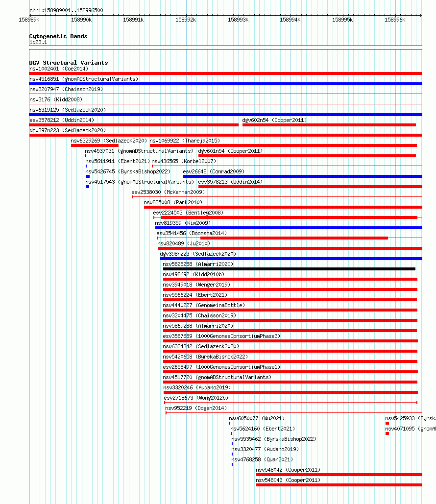Click nsv3320246 (Audano2019) label
The height and width of the screenshot is (504, 436).
[x=197, y=387]
